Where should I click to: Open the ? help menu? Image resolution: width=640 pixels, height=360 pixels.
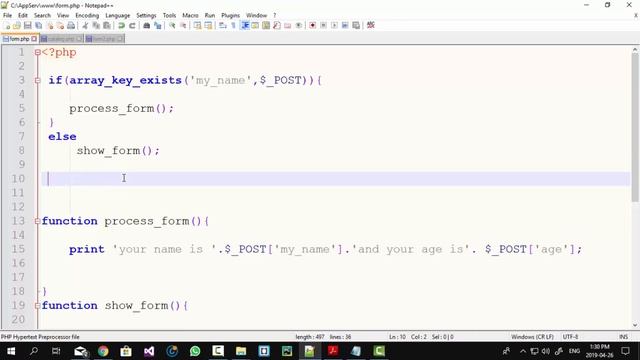(275, 15)
